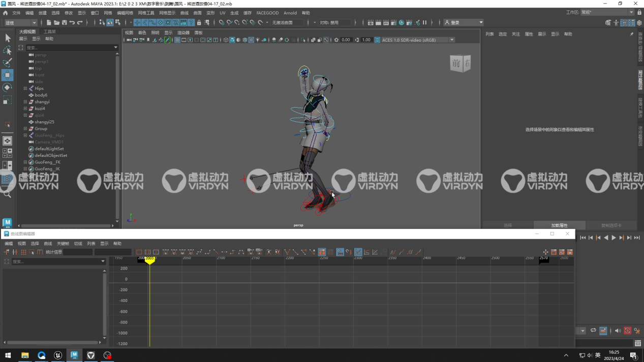Click Graph Editor flat tangents icon
Image resolution: width=644 pixels, height=362 pixels.
pos(224,252)
